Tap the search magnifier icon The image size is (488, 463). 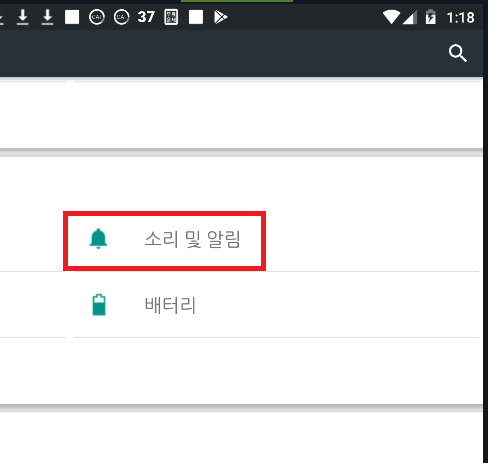click(x=457, y=53)
